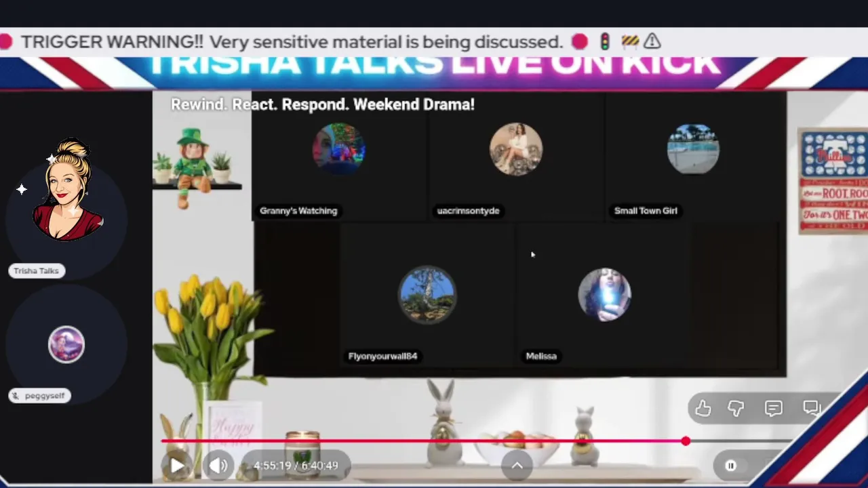868x488 pixels.
Task: Select Granny's Watching participant avatar
Action: (x=338, y=149)
